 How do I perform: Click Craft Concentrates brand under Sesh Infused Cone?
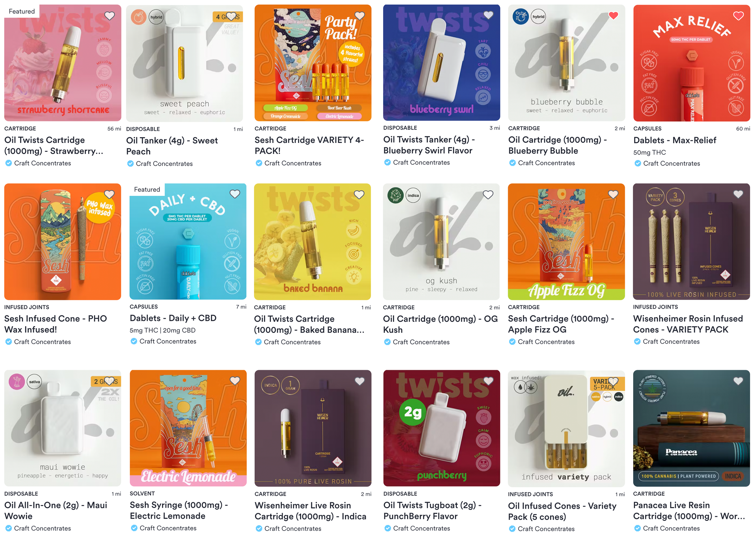42,342
